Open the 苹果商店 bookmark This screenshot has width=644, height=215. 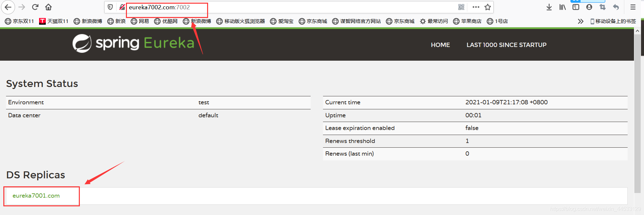click(468, 21)
